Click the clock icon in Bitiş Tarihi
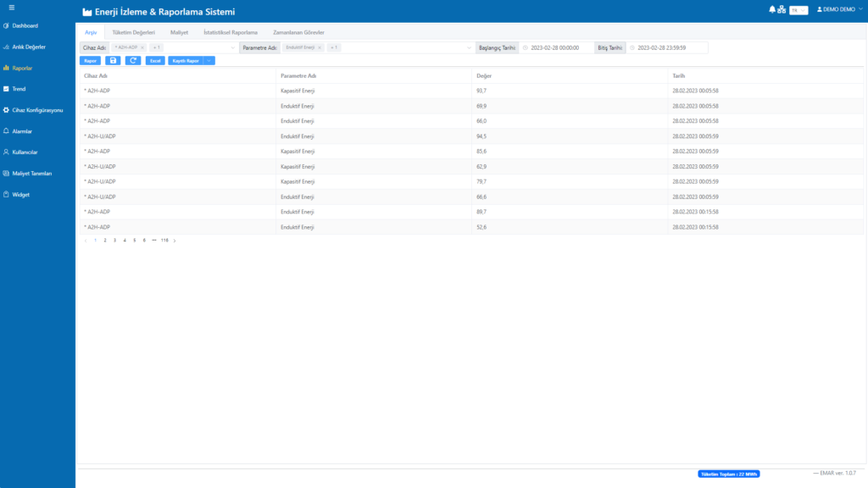This screenshot has width=868, height=488. 632,47
